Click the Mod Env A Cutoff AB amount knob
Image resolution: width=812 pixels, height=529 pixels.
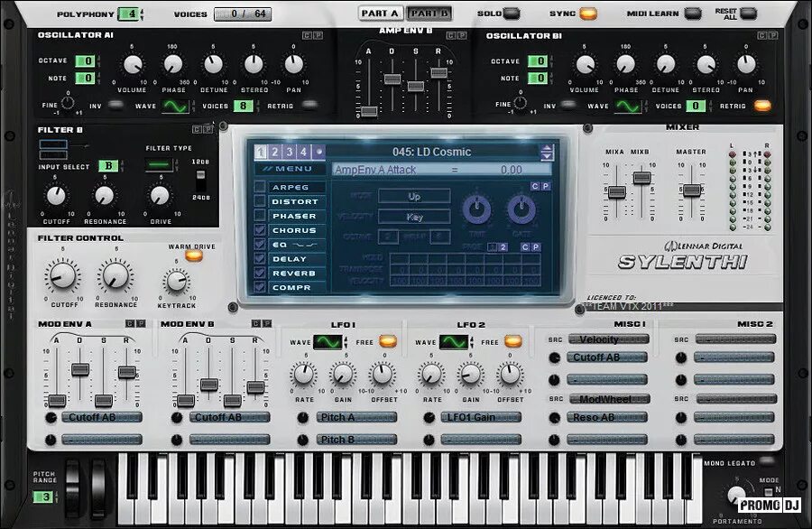(x=51, y=418)
